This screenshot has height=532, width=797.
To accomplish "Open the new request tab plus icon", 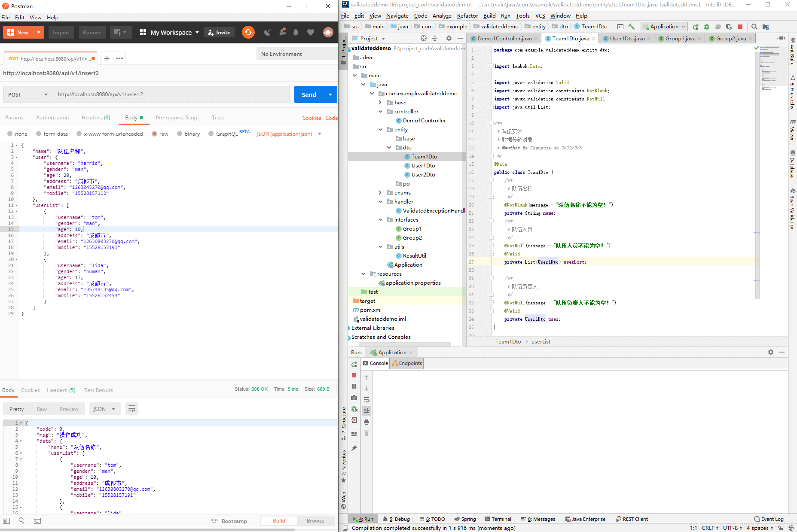I will [107, 58].
